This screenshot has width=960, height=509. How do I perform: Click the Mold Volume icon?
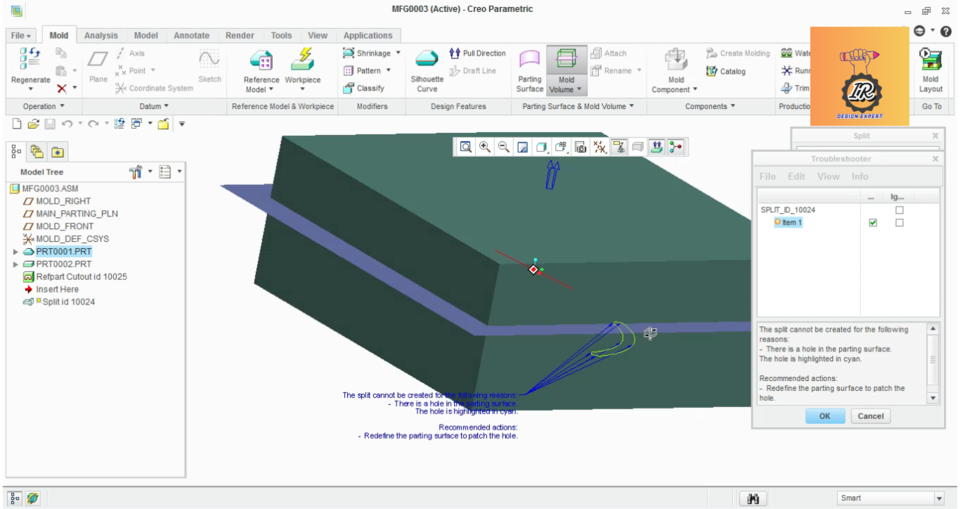click(566, 59)
